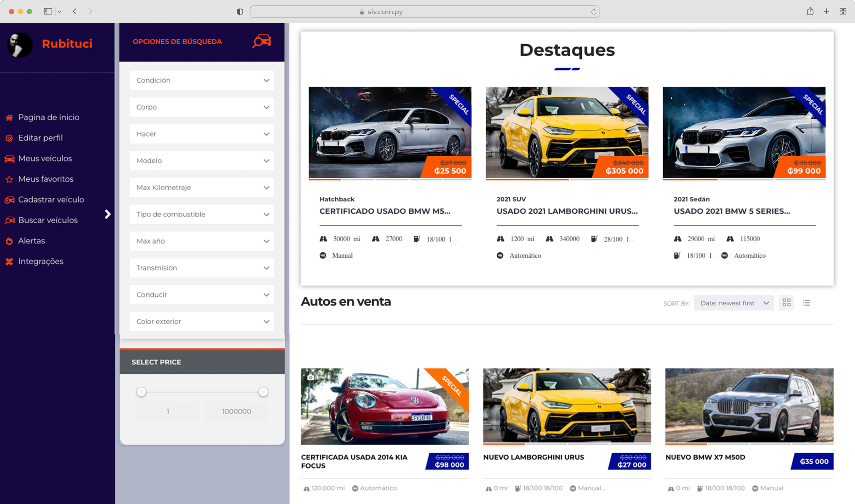Click the car search icon in Opciones de búsqueda header
The width and height of the screenshot is (855, 504).
pos(262,41)
